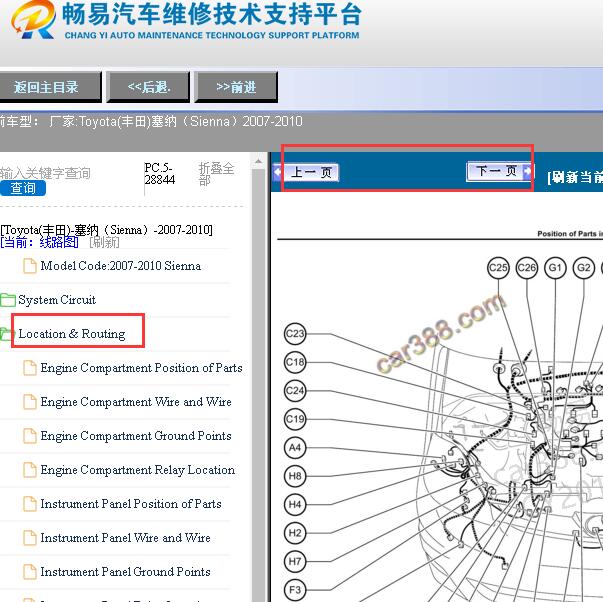
Task: Click connector label C23 in diagram
Action: point(295,334)
